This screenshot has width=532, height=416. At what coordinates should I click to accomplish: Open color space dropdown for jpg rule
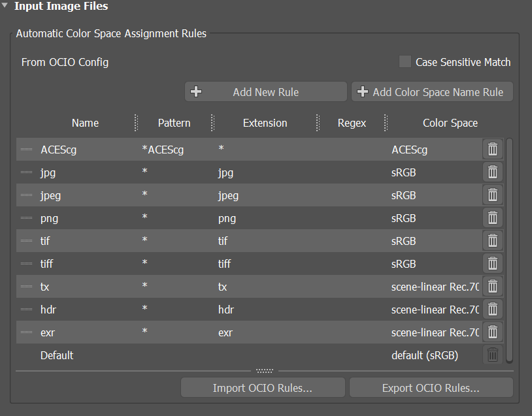tap(435, 172)
